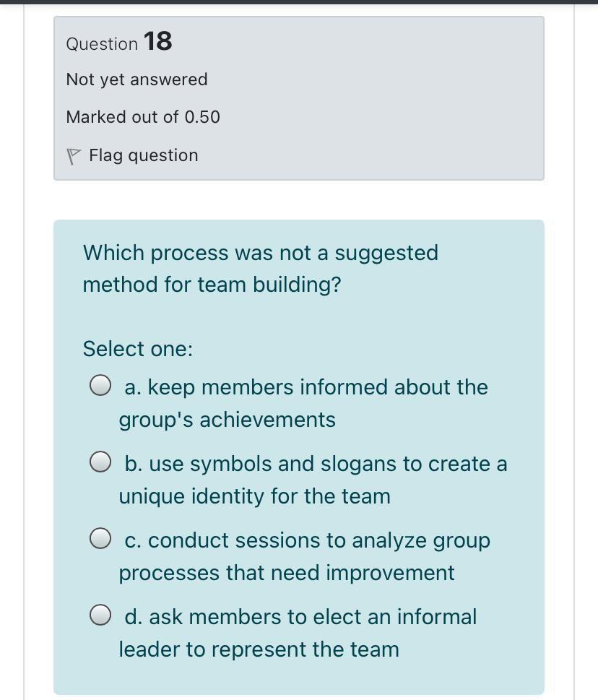Click the label text 'c. conduct sessions to analyze group'
Image resolution: width=598 pixels, height=700 pixels.
click(x=307, y=540)
